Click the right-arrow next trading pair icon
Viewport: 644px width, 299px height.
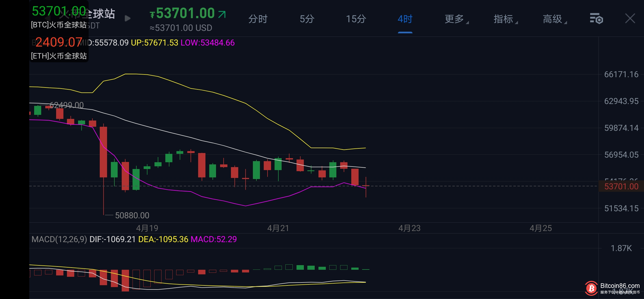[x=127, y=18]
